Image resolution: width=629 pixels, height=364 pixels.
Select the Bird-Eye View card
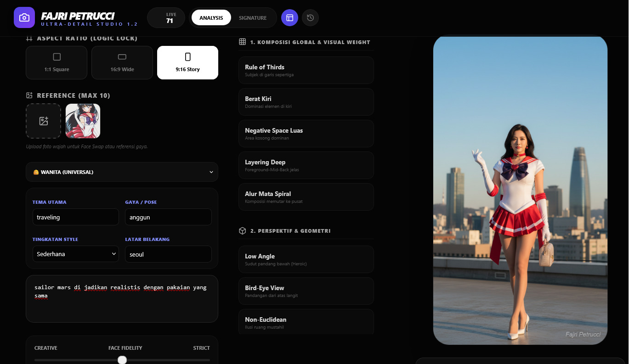(306, 291)
